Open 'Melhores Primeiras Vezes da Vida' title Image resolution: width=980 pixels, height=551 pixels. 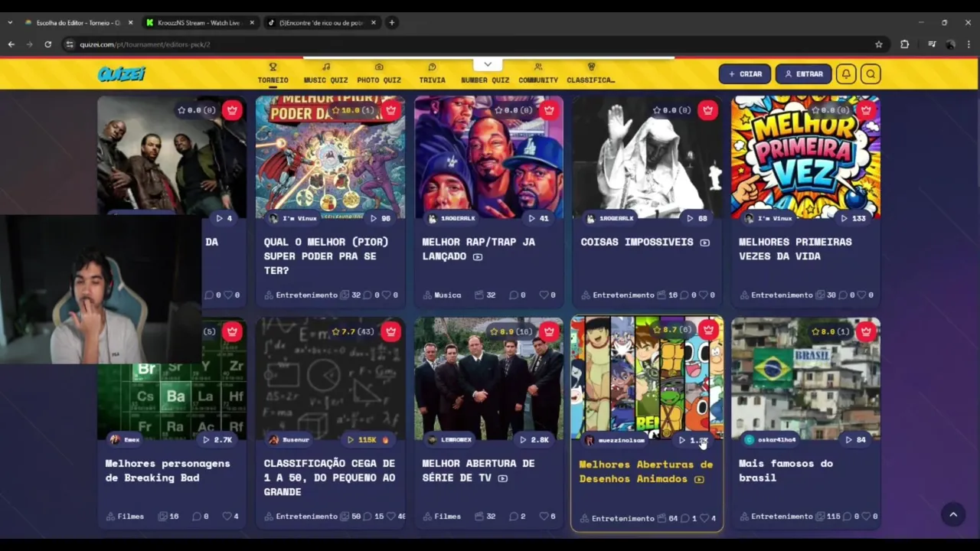(795, 249)
